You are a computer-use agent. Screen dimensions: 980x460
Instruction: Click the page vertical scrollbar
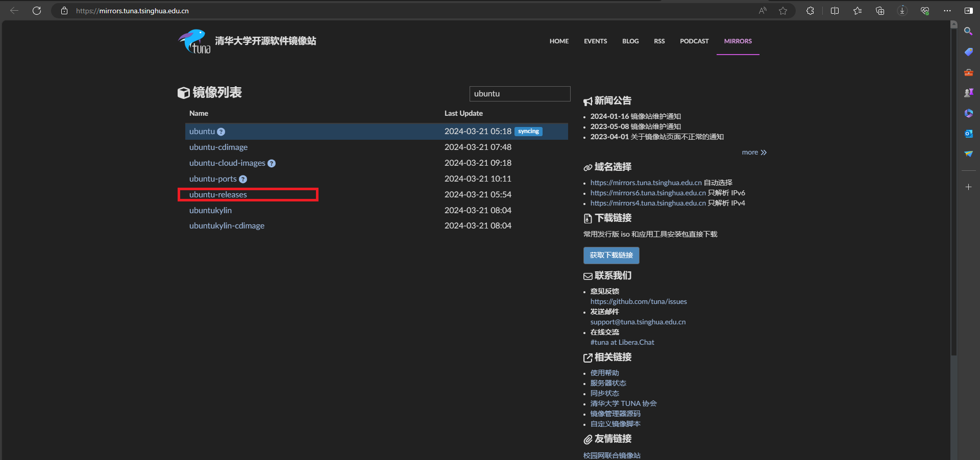click(x=953, y=192)
